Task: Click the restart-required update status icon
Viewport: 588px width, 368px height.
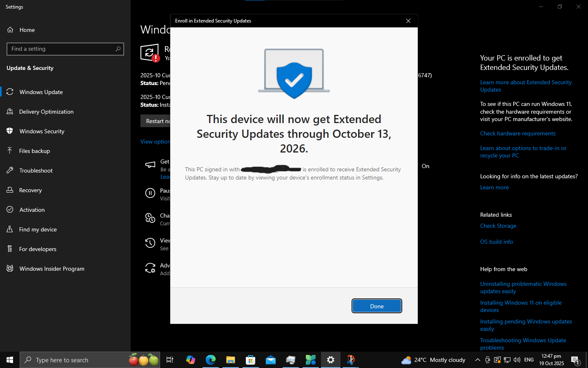Action: click(x=150, y=53)
